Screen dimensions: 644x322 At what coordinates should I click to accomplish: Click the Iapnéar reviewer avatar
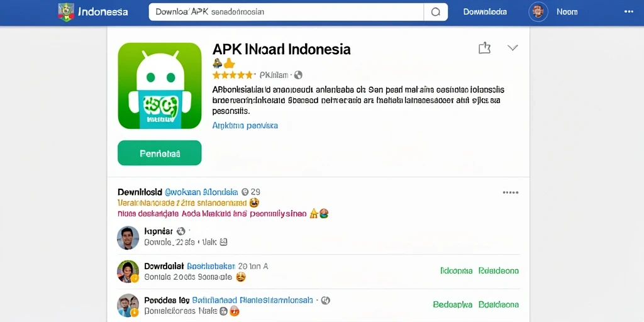pyautogui.click(x=128, y=237)
